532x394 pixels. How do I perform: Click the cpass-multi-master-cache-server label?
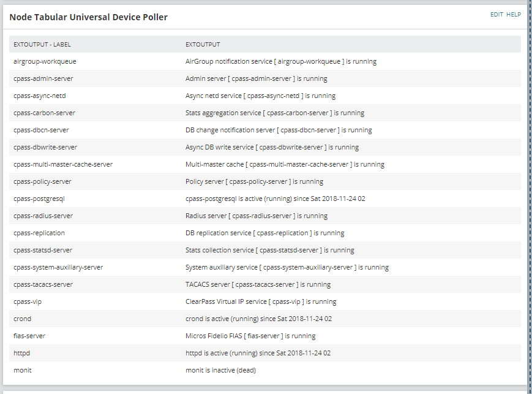coord(63,164)
